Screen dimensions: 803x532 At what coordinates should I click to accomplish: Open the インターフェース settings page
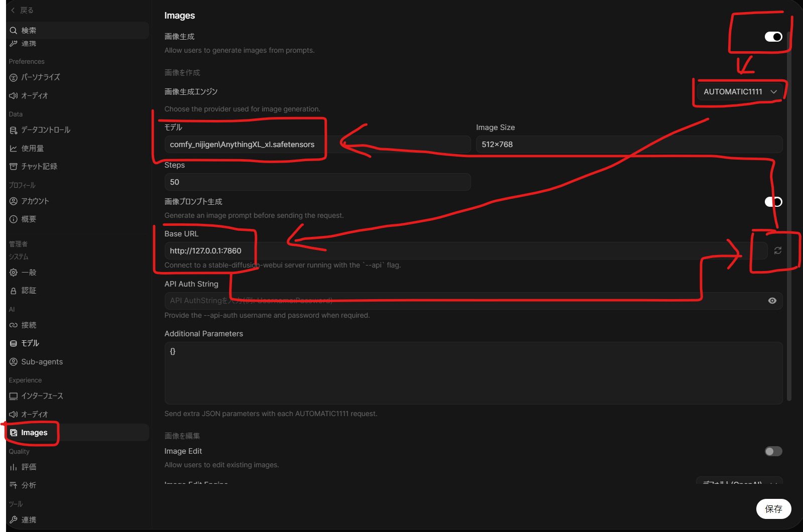click(x=36, y=396)
